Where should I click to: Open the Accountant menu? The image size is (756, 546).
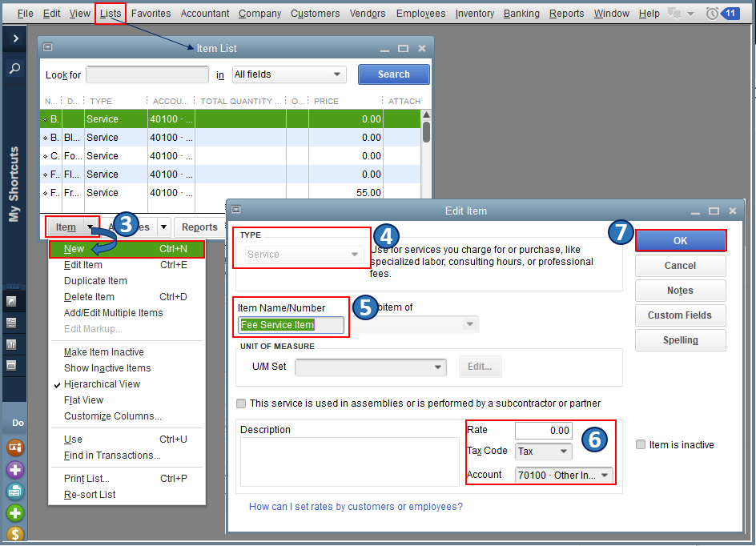click(x=205, y=14)
